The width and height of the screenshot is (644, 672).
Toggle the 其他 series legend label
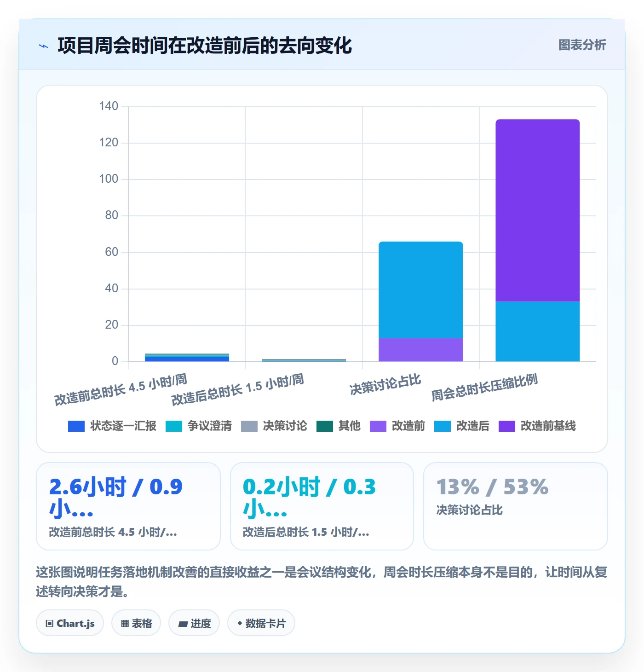click(x=349, y=426)
